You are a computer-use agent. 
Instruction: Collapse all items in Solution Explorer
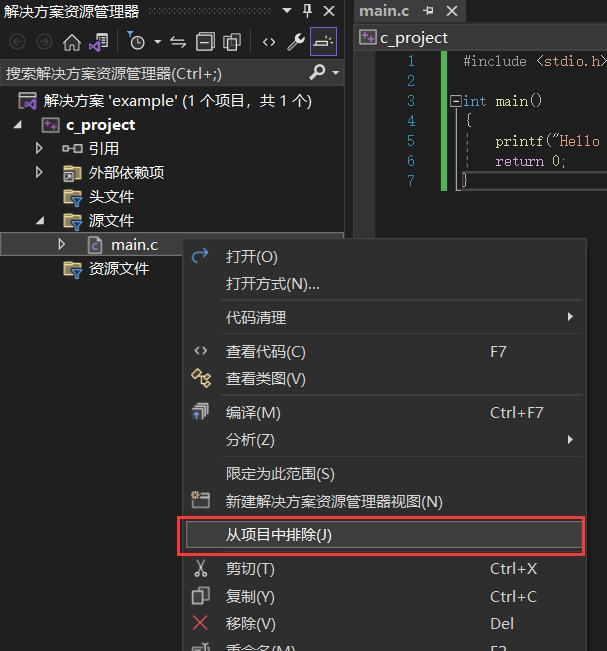pos(205,42)
